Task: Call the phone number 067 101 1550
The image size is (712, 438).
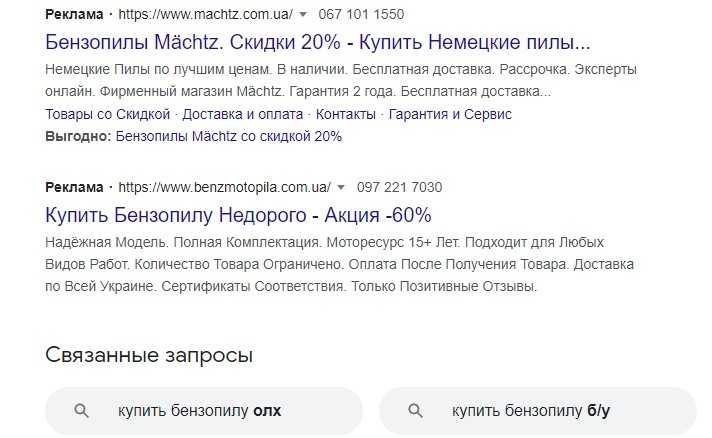Action: coord(361,16)
